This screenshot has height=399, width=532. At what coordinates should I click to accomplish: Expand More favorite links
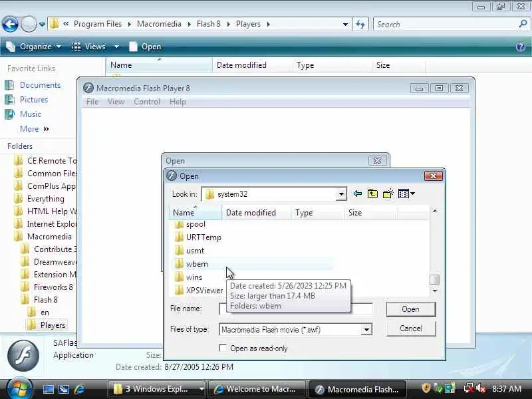tap(35, 129)
